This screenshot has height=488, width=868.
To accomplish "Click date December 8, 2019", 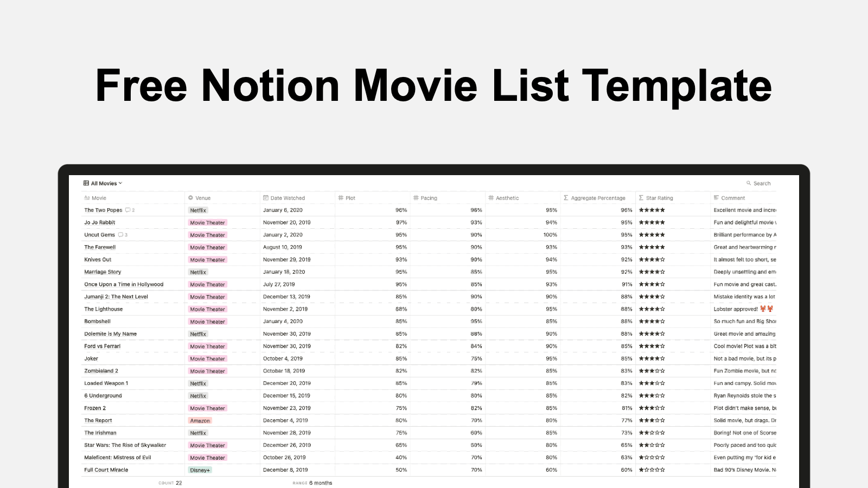I will [285, 470].
